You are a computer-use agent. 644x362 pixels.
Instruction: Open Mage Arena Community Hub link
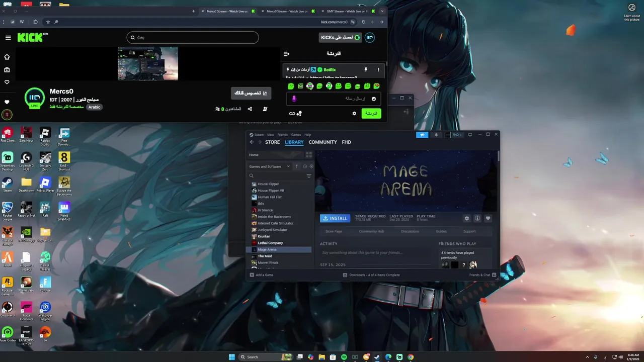371,231
